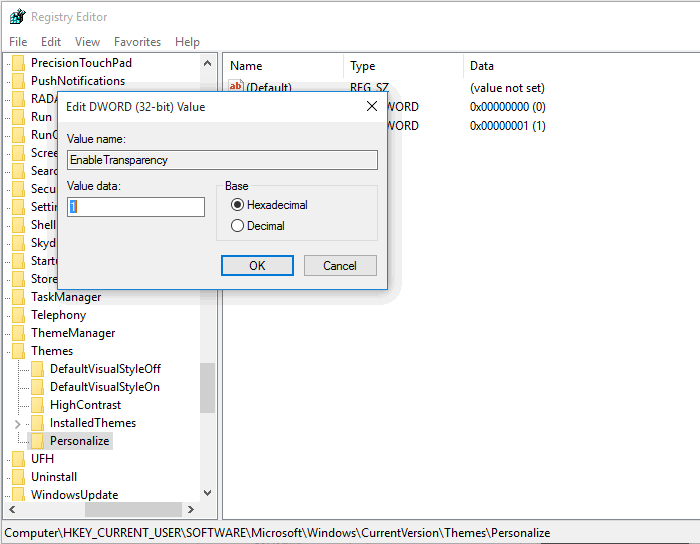Cancel the DWORD edit dialog
The width and height of the screenshot is (700, 544).
coord(340,266)
